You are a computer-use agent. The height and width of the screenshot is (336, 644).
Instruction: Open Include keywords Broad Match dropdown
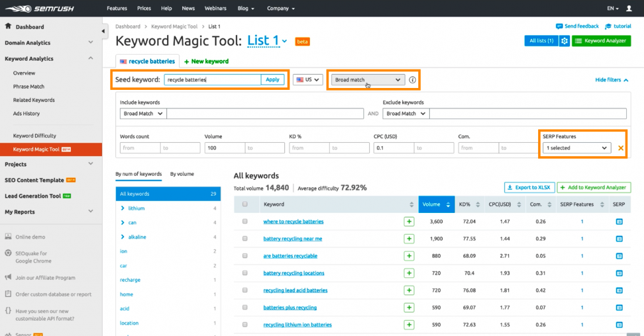pyautogui.click(x=143, y=113)
